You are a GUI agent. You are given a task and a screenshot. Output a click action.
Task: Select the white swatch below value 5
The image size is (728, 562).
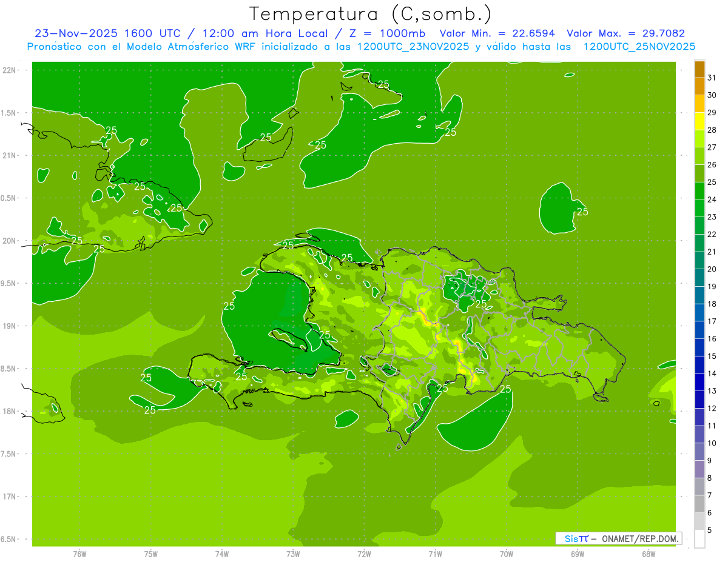pyautogui.click(x=699, y=539)
